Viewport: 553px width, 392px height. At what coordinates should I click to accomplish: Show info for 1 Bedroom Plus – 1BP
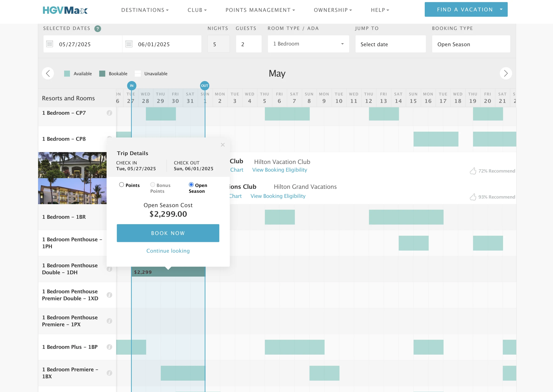click(109, 347)
